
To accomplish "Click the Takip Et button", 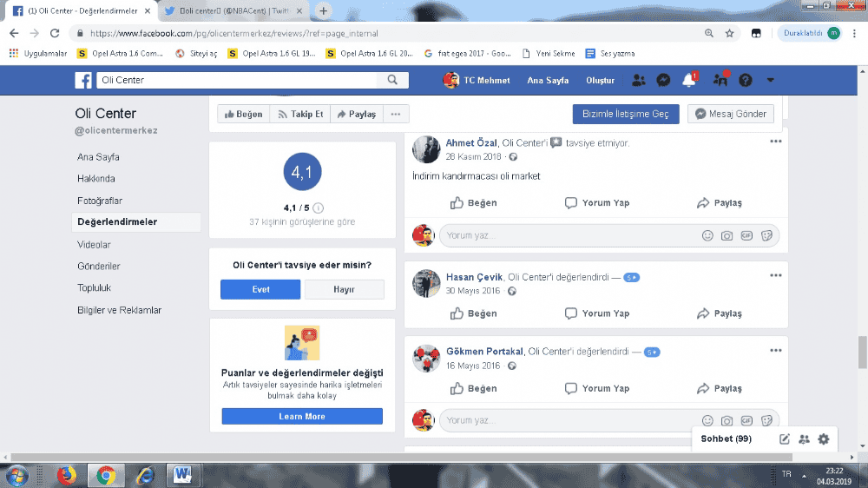I will [x=300, y=114].
